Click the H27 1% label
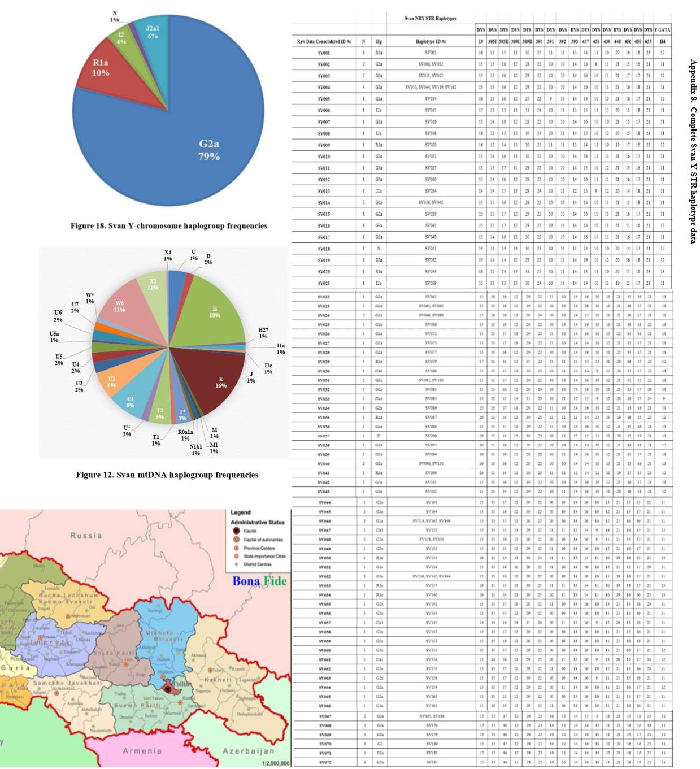Viewport: 700px width, 769px height. [263, 333]
